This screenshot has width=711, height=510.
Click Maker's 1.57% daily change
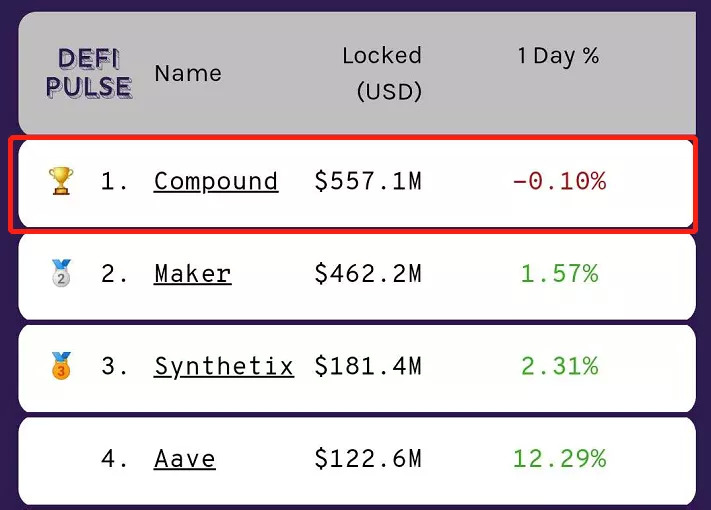[x=559, y=274]
